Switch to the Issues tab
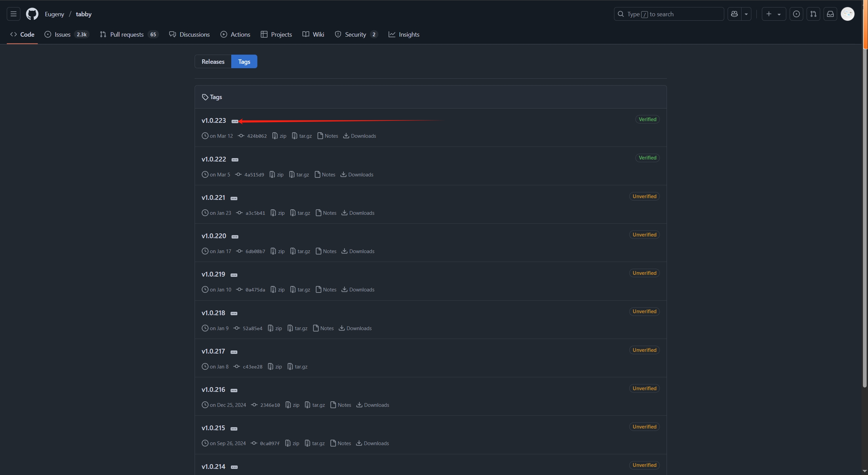 click(67, 34)
